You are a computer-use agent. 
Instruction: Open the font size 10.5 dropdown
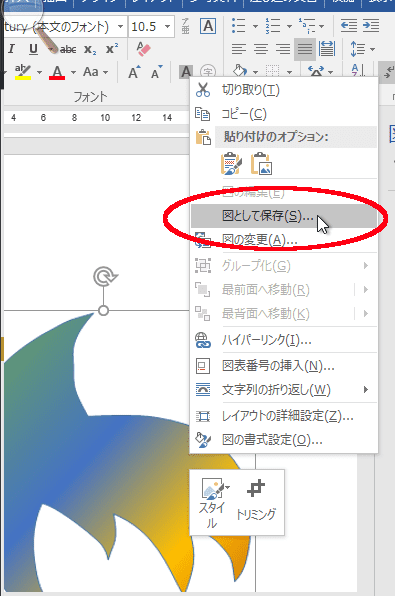tap(167, 27)
